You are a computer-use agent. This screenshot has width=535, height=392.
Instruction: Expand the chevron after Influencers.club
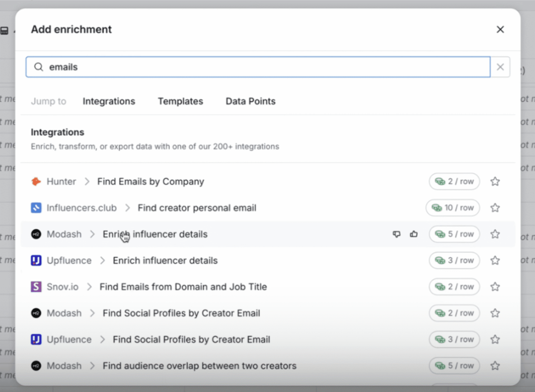coord(128,208)
